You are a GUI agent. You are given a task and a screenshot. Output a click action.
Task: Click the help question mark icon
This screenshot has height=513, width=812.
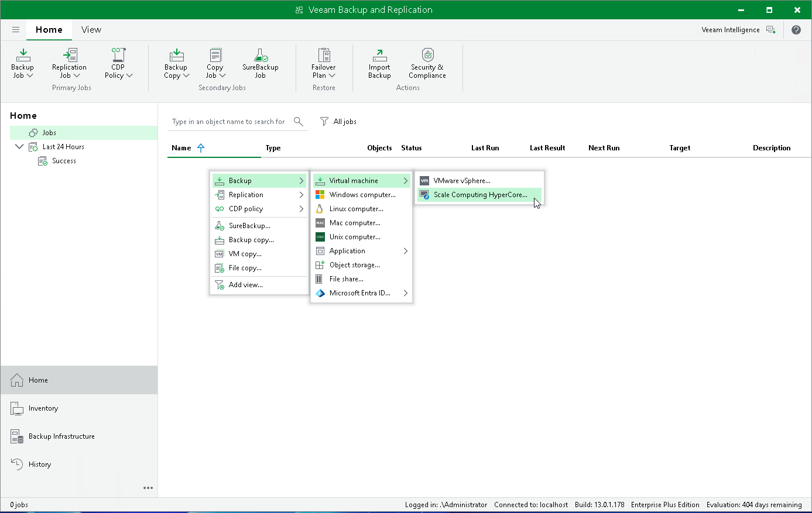[x=796, y=30]
